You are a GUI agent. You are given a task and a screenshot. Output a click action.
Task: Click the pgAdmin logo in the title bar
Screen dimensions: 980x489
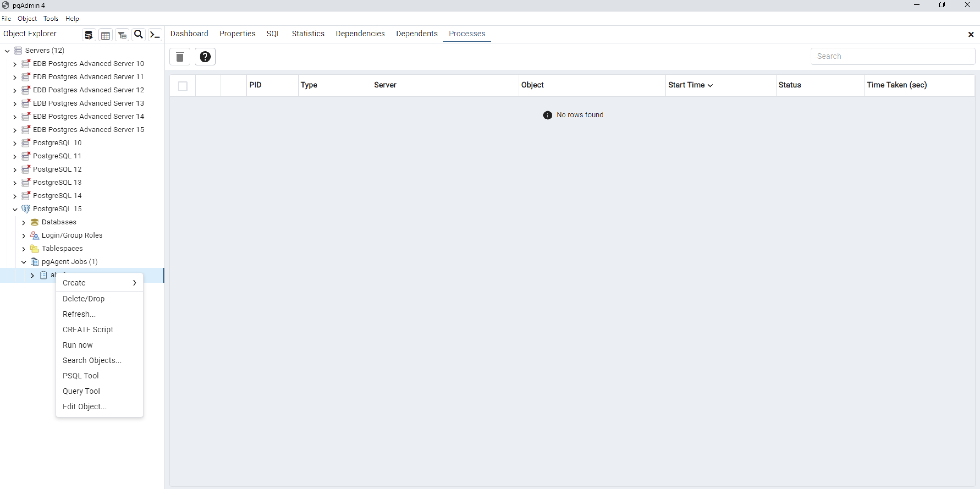pos(6,5)
